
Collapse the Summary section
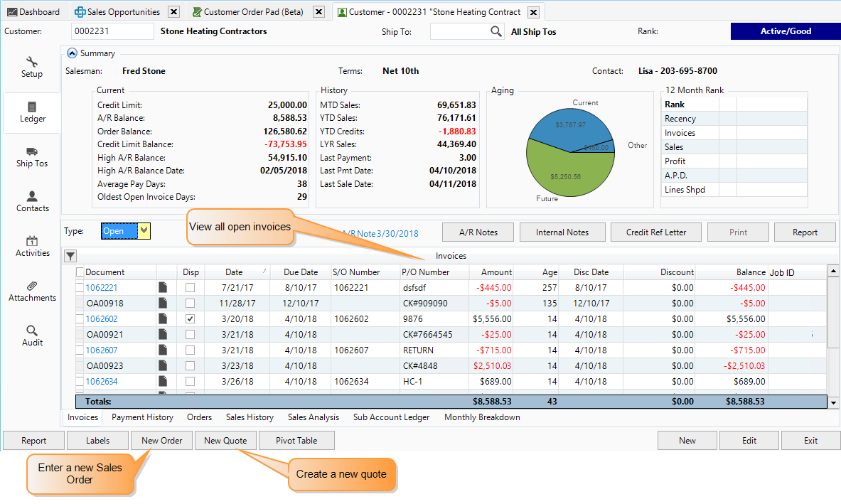tap(72, 53)
